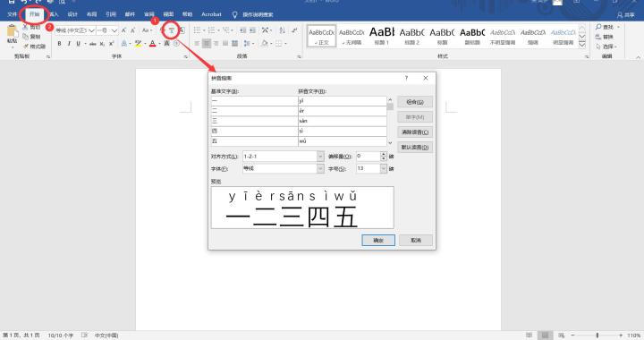644x340 pixels.
Task: Click the Sort (A-Z) icon
Action: [x=282, y=30]
